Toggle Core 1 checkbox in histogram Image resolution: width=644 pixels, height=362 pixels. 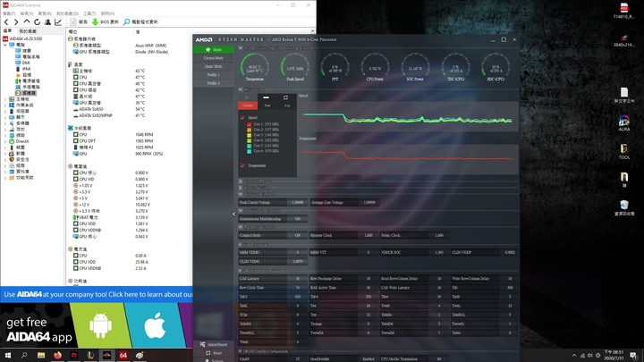tap(249, 124)
